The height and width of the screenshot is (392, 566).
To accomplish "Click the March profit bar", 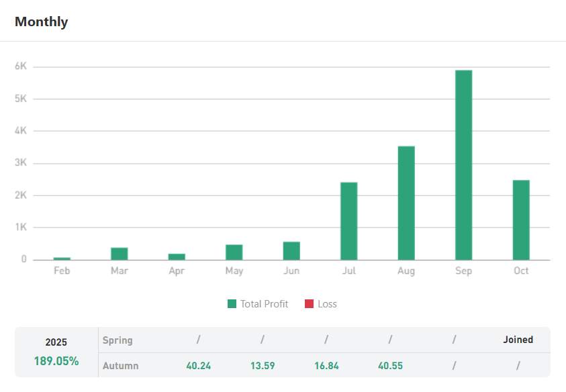I will (120, 253).
